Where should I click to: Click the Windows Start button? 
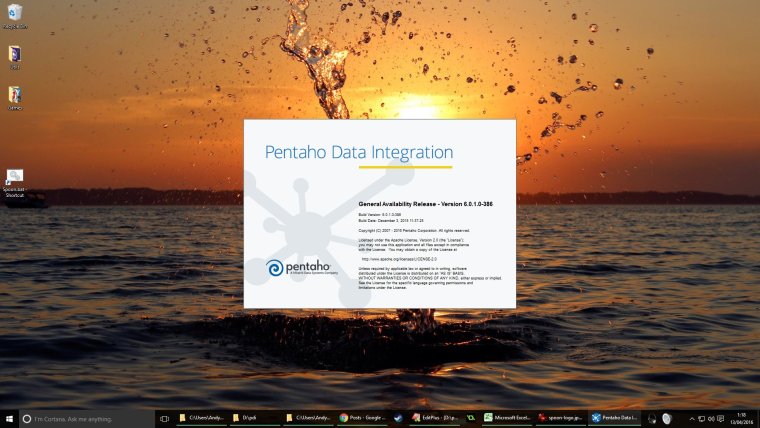9,418
